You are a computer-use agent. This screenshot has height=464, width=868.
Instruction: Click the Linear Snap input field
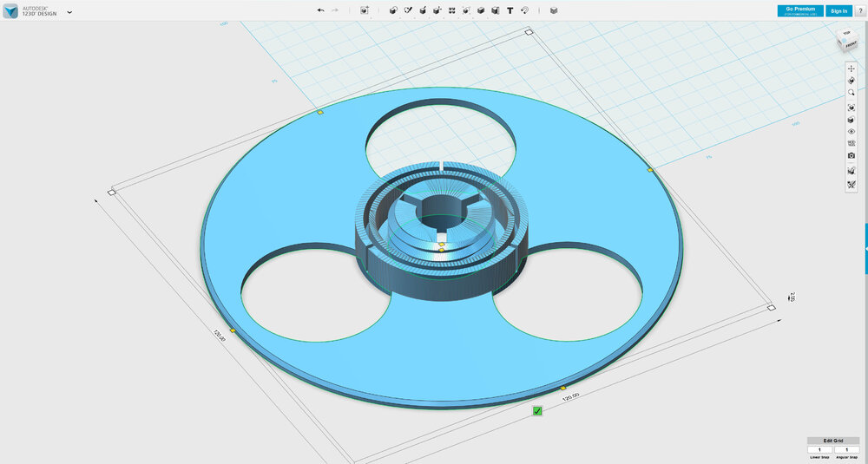pyautogui.click(x=819, y=449)
